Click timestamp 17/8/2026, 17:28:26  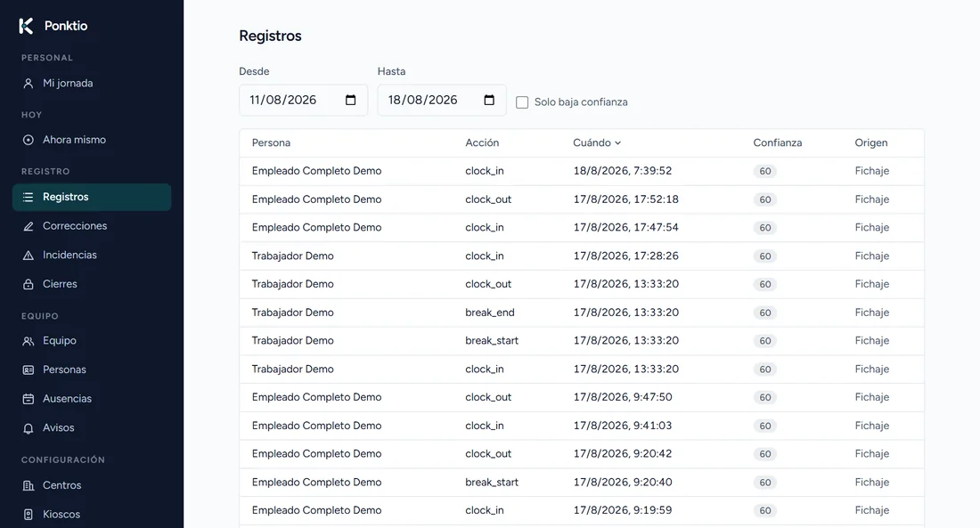(x=625, y=256)
